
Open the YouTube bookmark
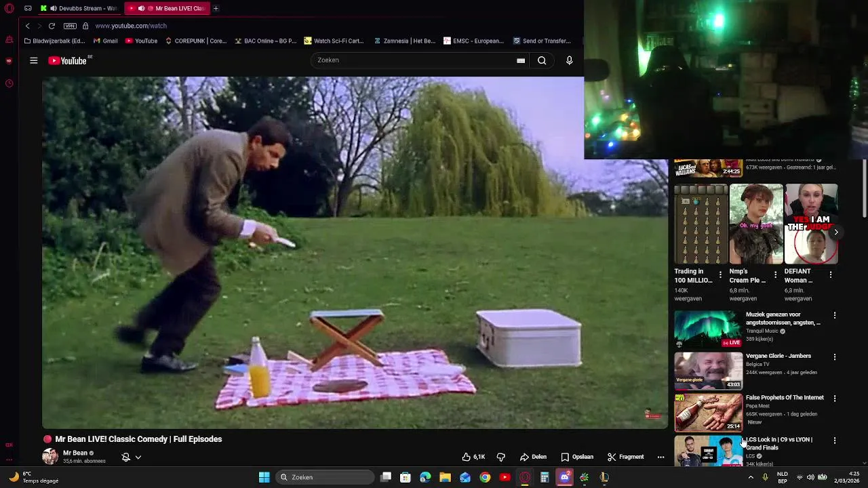141,41
